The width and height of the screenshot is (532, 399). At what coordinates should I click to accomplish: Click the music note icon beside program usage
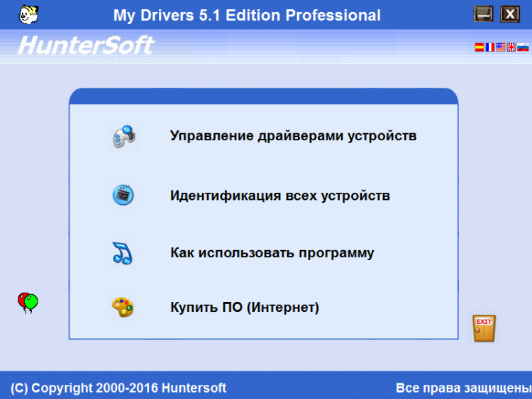pos(122,253)
